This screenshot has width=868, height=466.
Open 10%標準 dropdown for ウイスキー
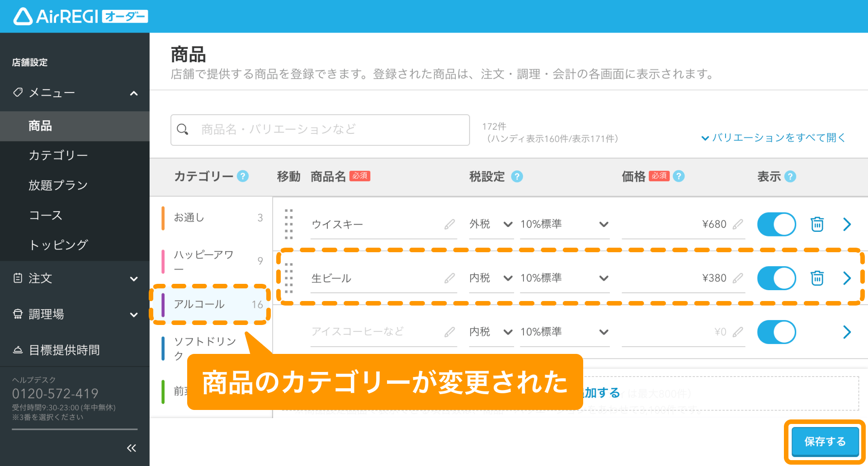pos(565,224)
